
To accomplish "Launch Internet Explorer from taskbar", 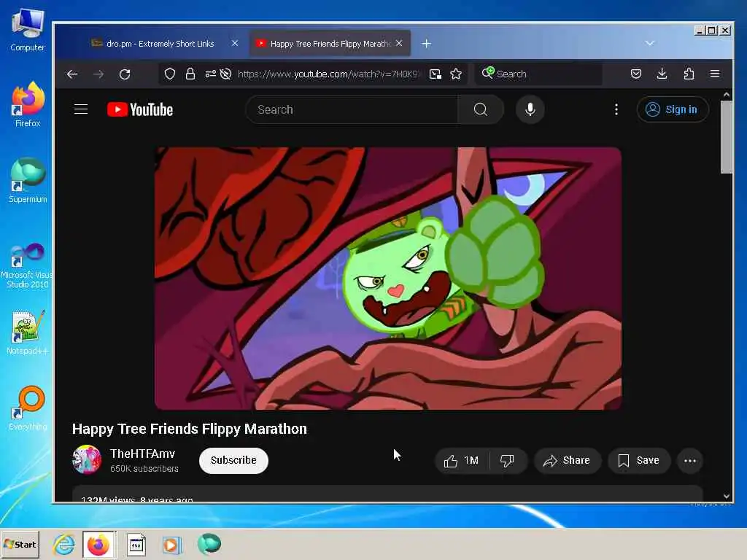I will tap(64, 544).
